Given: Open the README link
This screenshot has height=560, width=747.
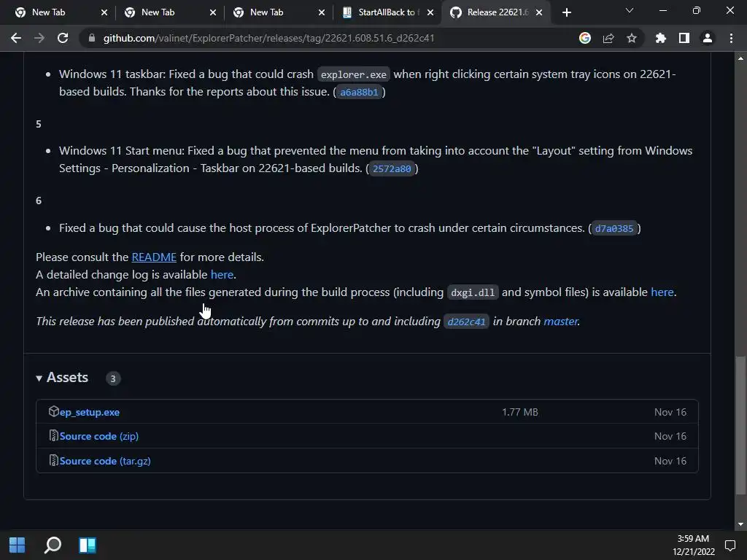Looking at the screenshot, I should [x=154, y=257].
